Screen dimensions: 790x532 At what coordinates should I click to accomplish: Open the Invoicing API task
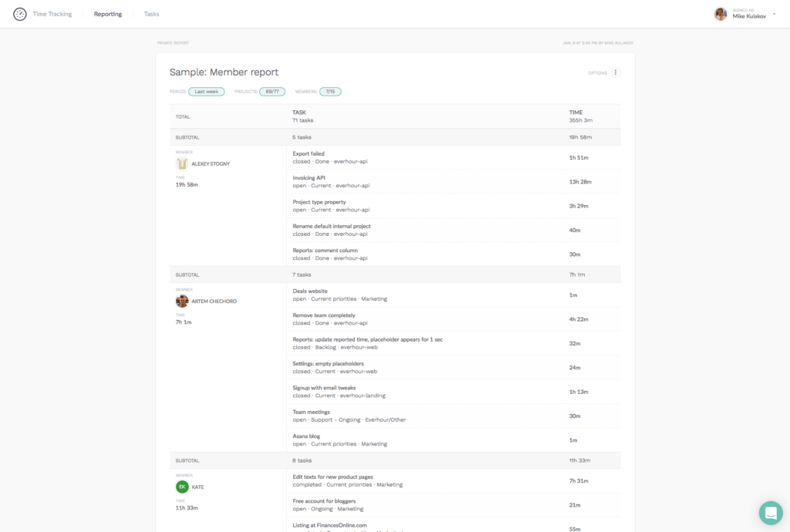[311, 177]
